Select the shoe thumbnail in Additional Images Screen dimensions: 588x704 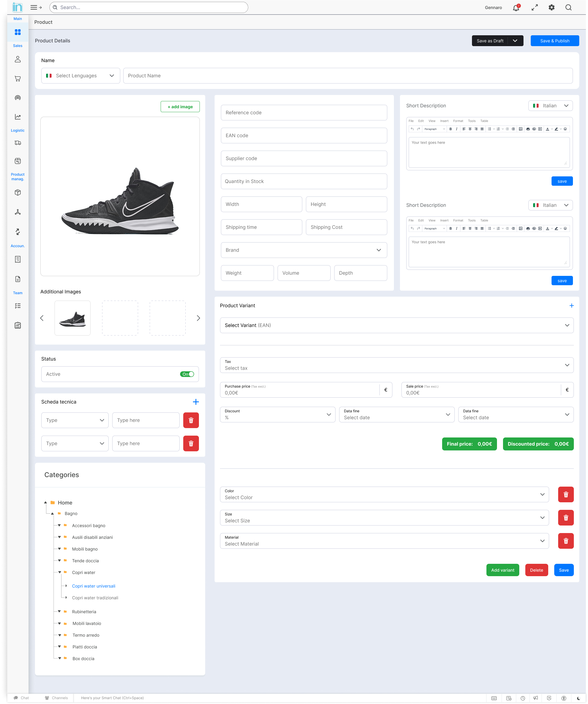click(x=72, y=318)
